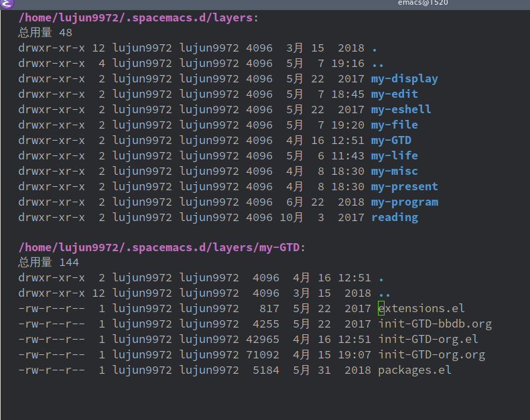Image resolution: width=530 pixels, height=420 pixels.
Task: Click permissions of the packages.el entry
Action: pyautogui.click(x=51, y=370)
